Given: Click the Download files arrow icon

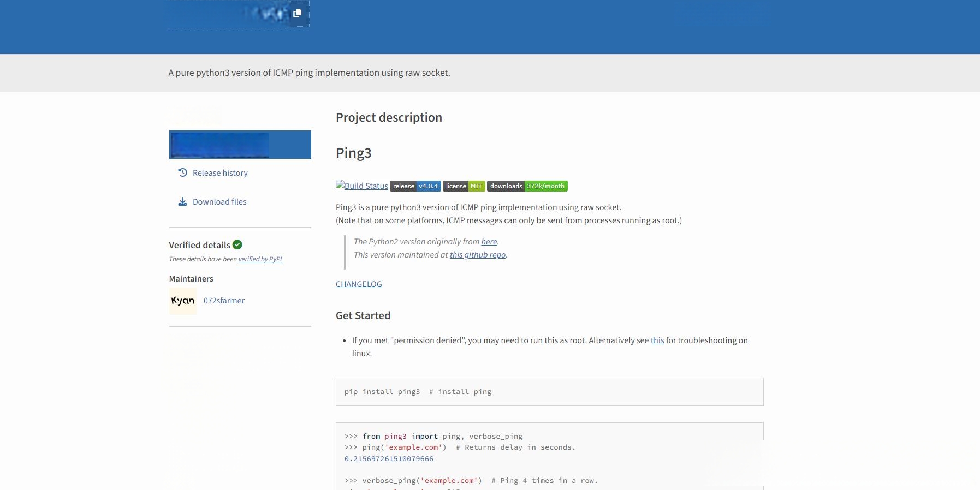Looking at the screenshot, I should [183, 202].
